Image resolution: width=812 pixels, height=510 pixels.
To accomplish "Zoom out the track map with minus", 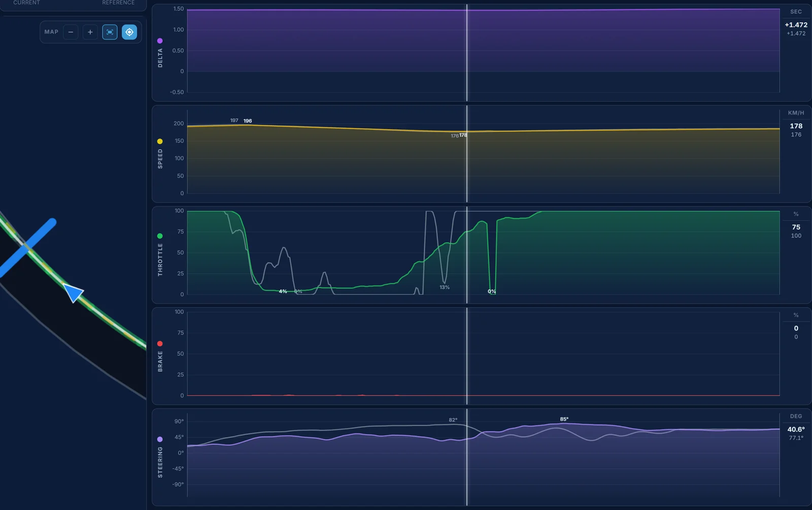I will (x=71, y=32).
